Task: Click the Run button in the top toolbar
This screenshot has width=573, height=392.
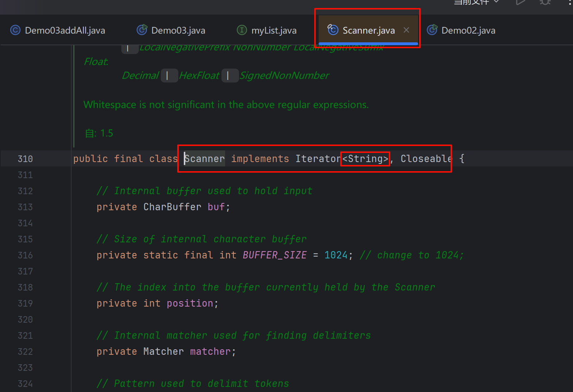Action: (520, 2)
